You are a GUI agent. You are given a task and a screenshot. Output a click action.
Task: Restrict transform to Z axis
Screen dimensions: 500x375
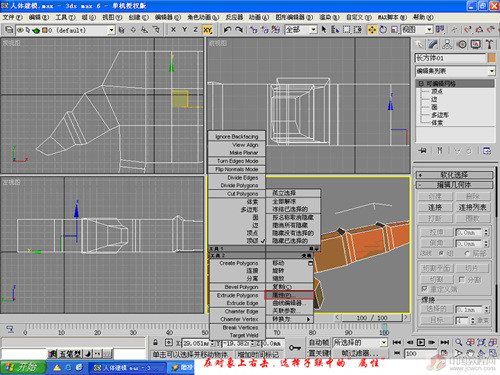tap(195, 30)
